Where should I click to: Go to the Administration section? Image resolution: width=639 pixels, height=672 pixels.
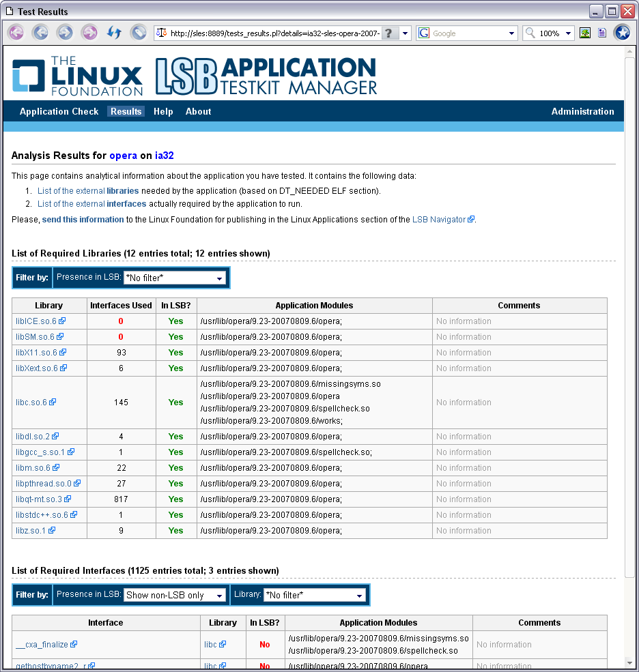click(583, 111)
